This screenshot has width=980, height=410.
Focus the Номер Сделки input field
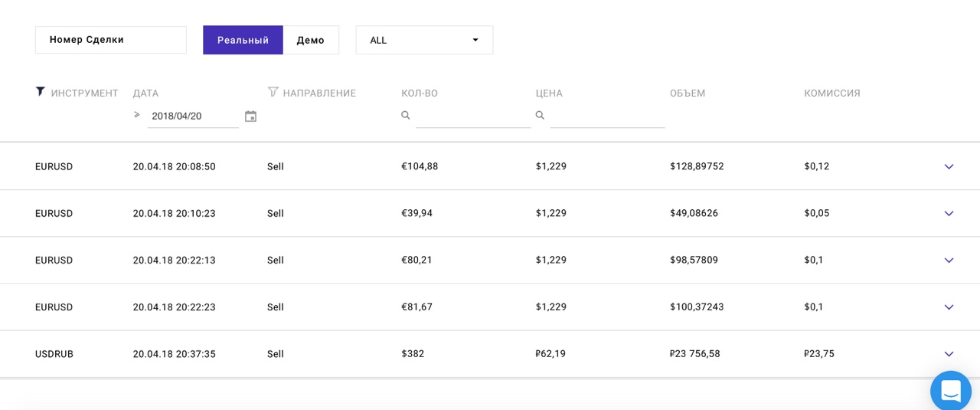tap(111, 40)
